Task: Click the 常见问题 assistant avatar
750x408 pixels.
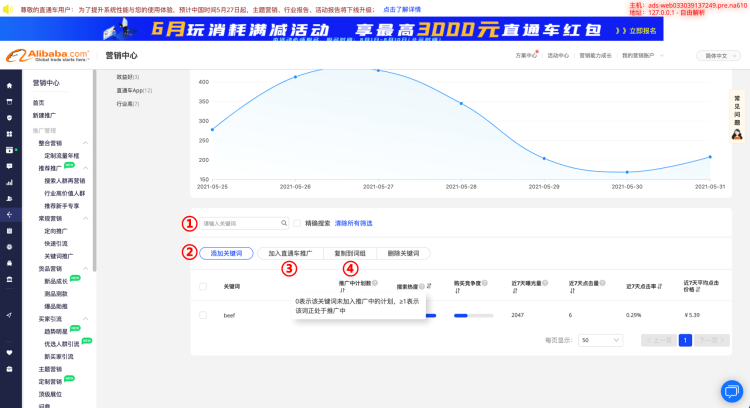Action: [737, 135]
